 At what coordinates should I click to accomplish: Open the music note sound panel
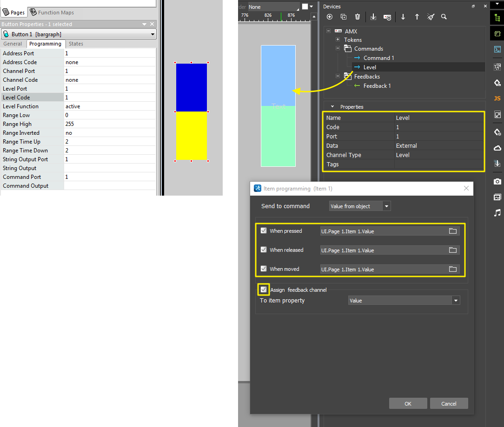497,213
